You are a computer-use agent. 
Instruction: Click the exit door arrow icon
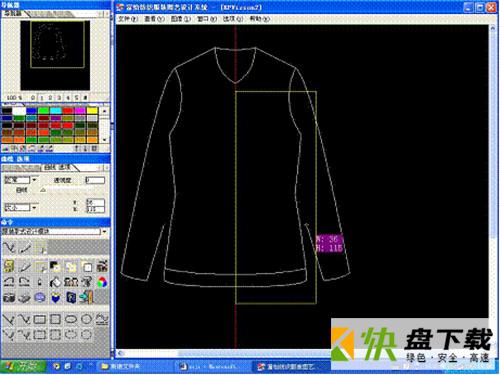pyautogui.click(x=86, y=297)
